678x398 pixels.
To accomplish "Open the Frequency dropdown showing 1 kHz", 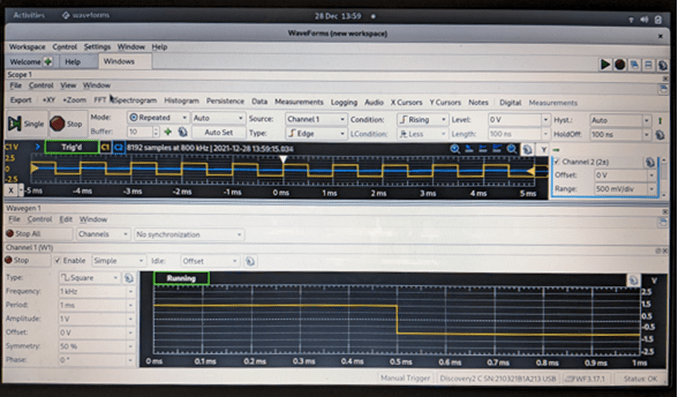I will (x=96, y=292).
